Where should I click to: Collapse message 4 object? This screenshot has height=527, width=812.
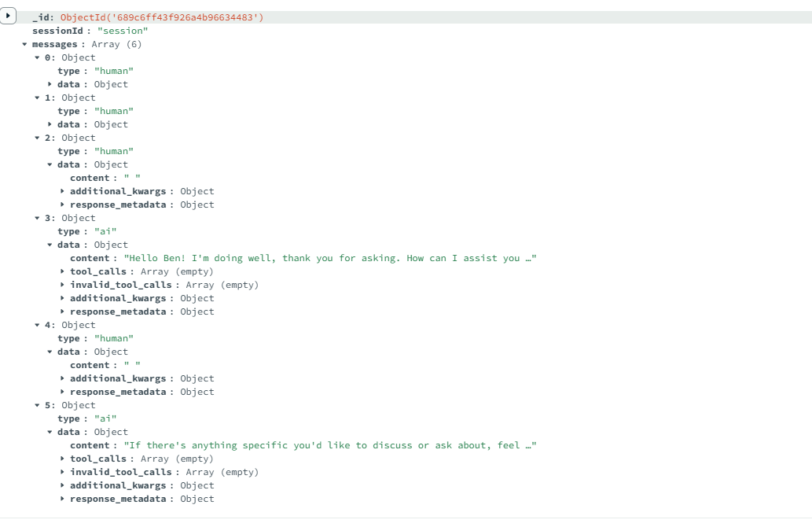point(37,325)
